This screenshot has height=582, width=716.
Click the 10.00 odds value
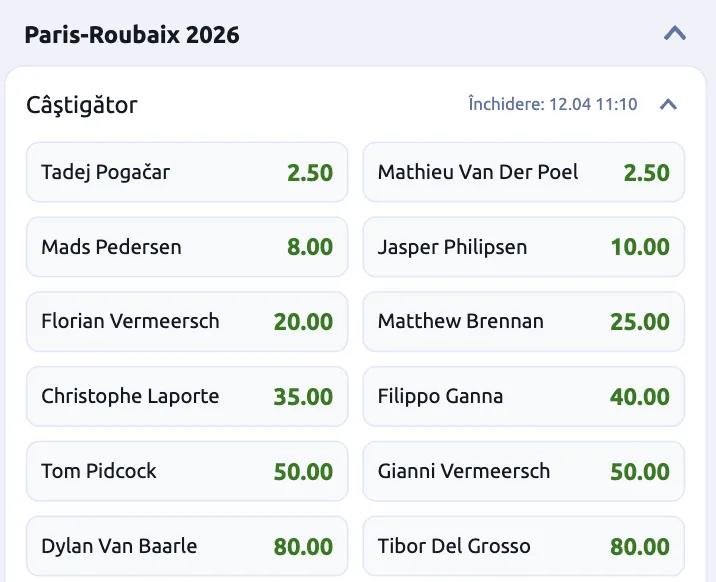pyautogui.click(x=640, y=247)
